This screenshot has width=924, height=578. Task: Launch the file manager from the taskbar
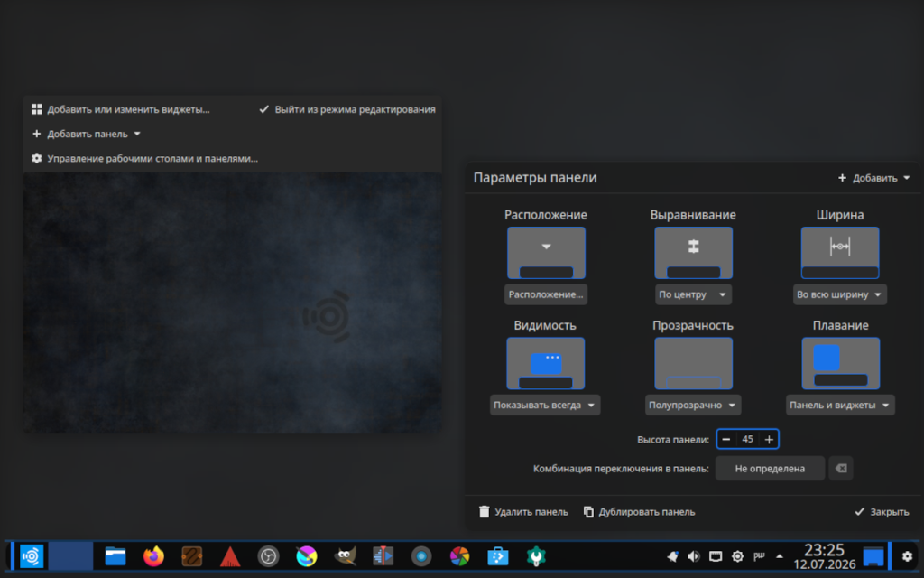(x=115, y=556)
